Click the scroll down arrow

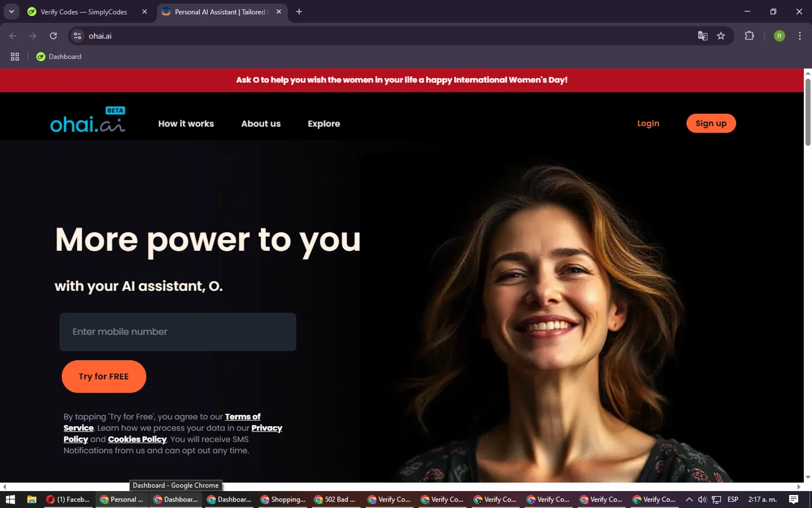point(808,477)
